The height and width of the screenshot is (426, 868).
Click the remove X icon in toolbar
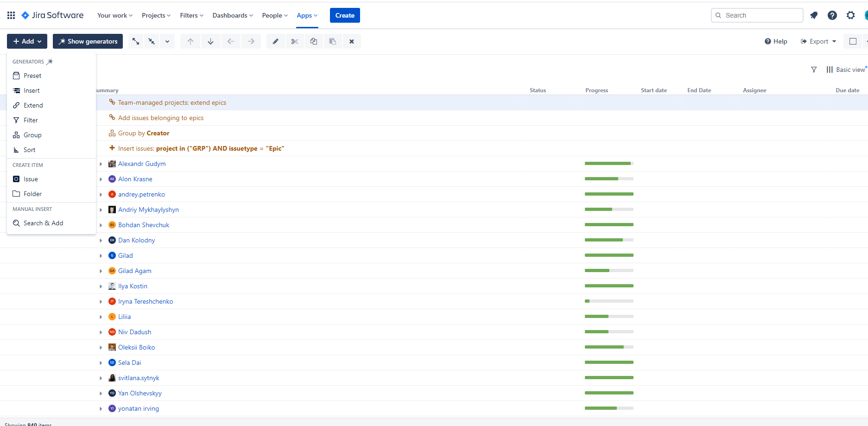(x=352, y=41)
